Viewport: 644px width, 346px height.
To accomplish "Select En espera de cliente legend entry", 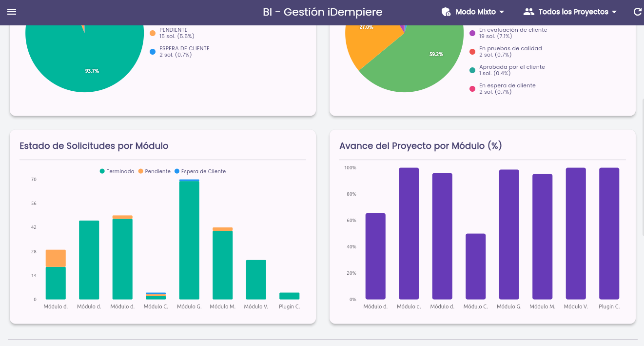I will tap(502, 89).
